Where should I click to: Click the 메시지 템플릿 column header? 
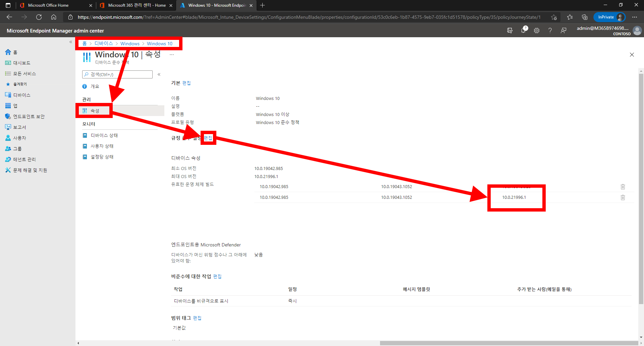pyautogui.click(x=416, y=289)
